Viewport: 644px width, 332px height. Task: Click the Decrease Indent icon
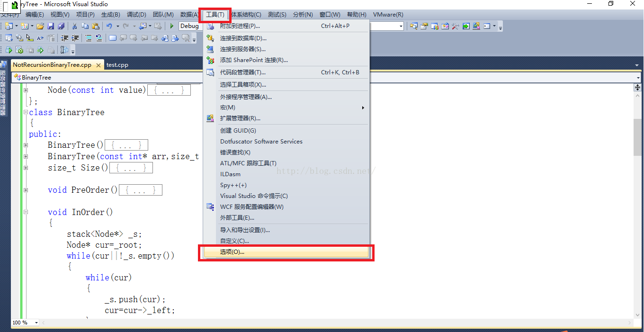(x=65, y=37)
